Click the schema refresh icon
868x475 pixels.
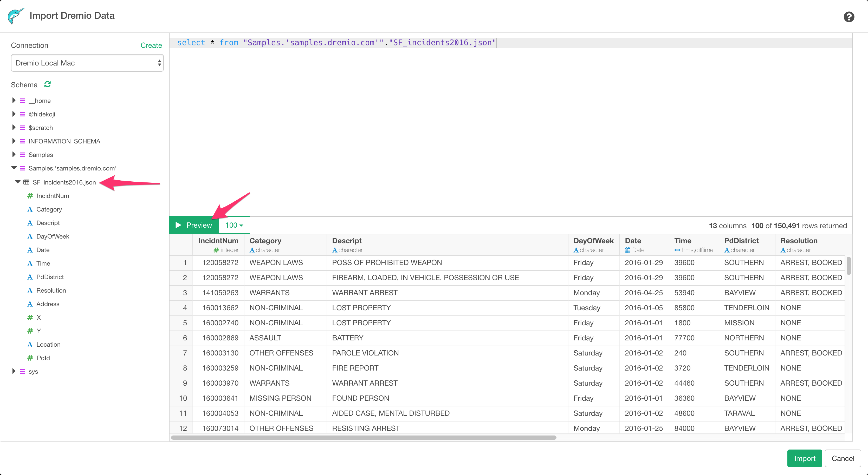click(48, 84)
